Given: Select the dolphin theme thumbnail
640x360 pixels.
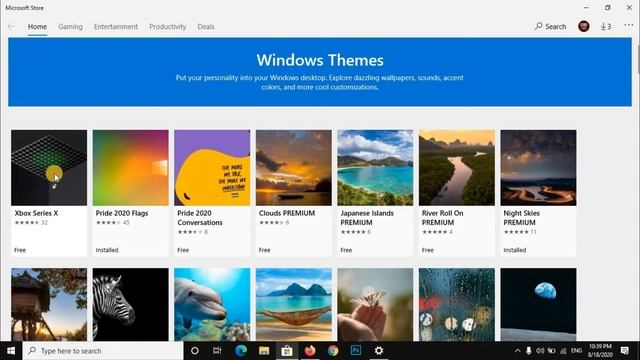Looking at the screenshot, I should coord(212,304).
